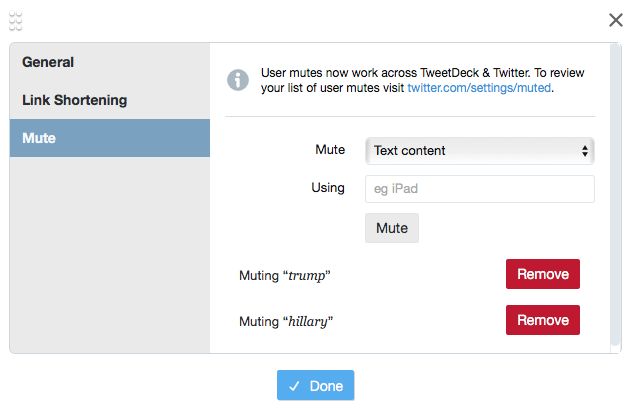Select the Mute tab in sidebar
The width and height of the screenshot is (631, 408).
pos(39,138)
